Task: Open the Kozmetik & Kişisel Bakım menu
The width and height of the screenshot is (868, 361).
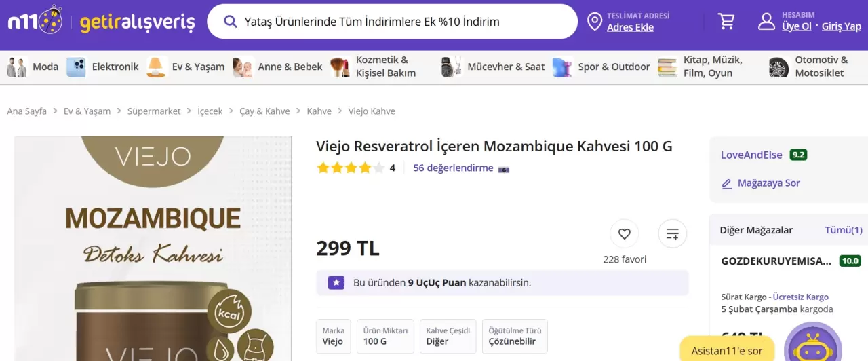Action: 374,66
